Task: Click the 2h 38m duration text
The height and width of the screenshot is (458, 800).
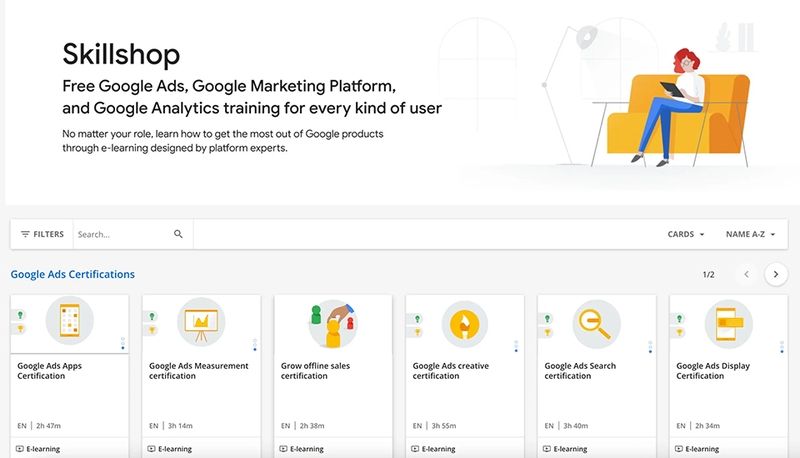Action: pyautogui.click(x=312, y=425)
